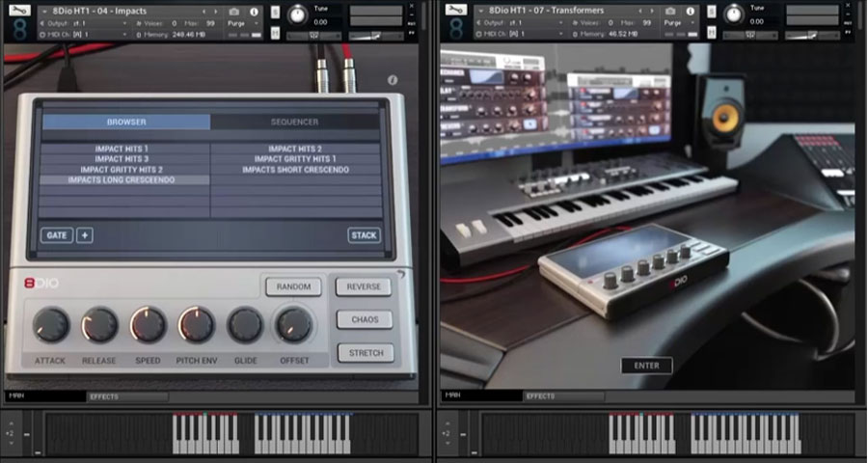Click the 8Dio logo in Impacts header
Screen dimensions: 868x463
coord(19,30)
